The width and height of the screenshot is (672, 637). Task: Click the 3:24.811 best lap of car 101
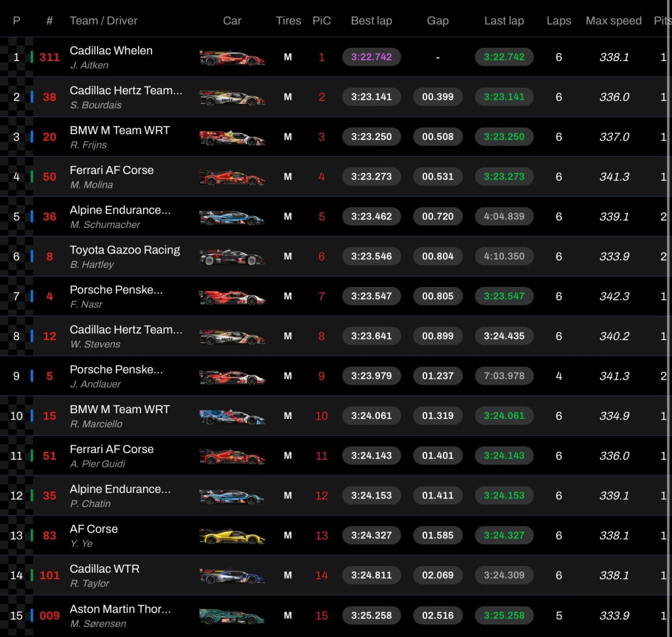pos(371,576)
